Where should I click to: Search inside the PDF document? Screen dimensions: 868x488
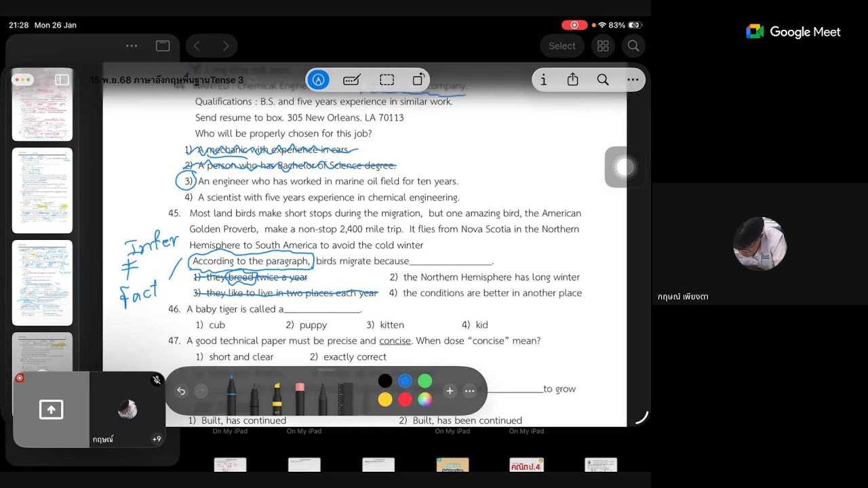pos(603,80)
